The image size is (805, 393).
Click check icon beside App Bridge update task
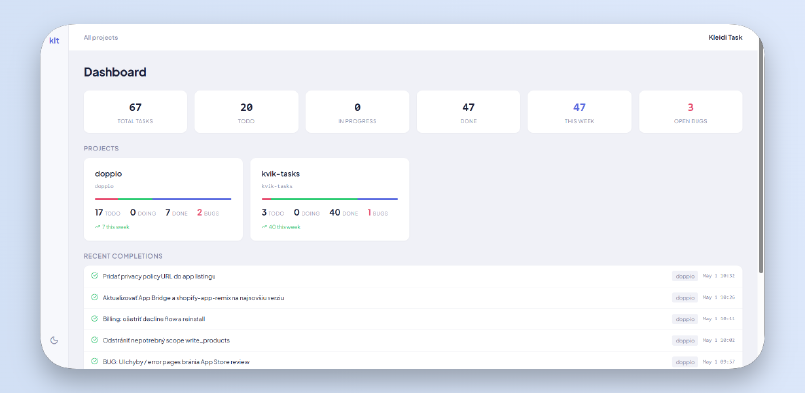click(x=94, y=297)
